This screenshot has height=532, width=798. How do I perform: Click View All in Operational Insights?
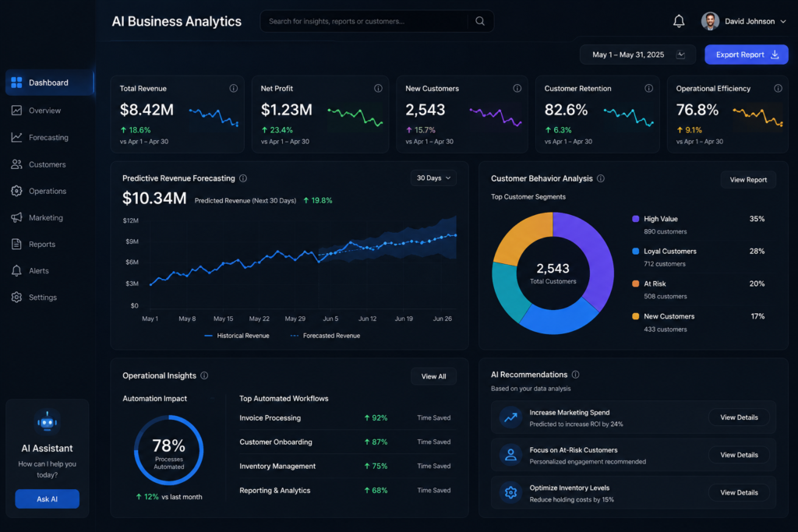coord(433,376)
